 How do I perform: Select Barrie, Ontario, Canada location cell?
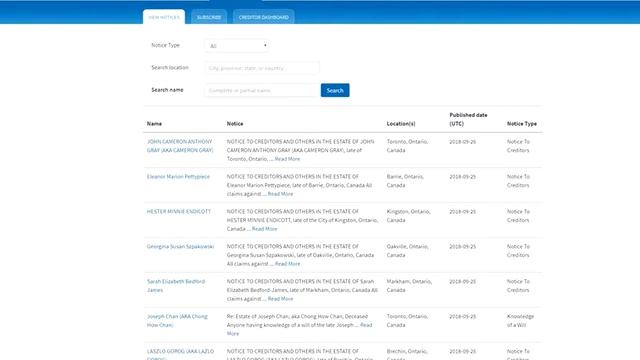pos(405,181)
